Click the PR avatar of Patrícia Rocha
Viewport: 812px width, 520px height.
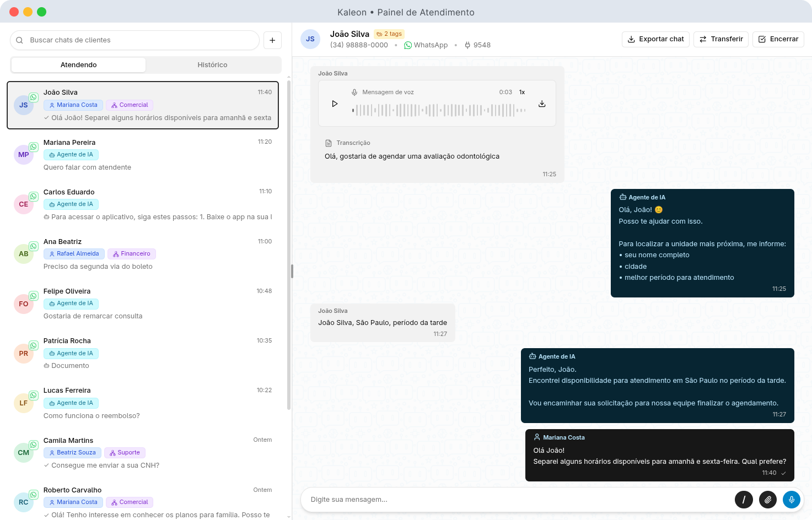24,354
